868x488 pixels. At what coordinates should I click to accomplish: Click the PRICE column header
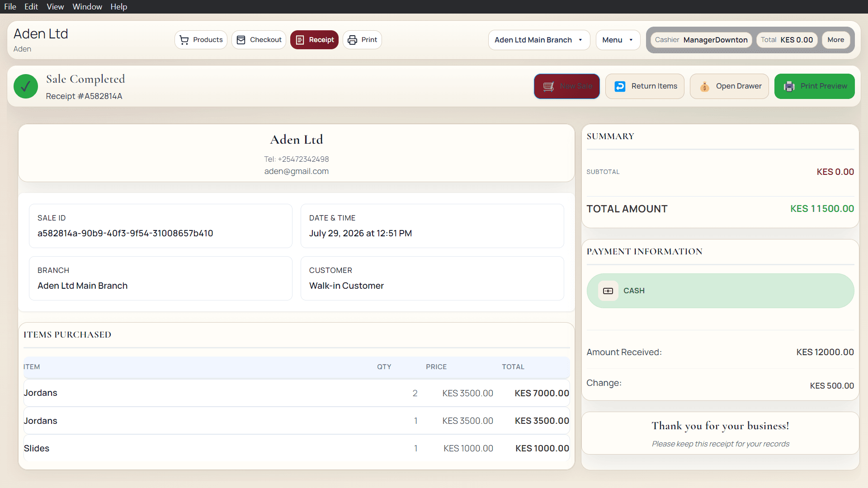[x=436, y=367]
